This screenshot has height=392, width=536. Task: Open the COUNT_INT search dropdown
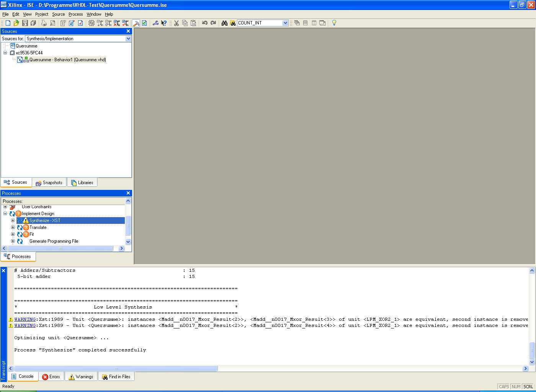(285, 23)
